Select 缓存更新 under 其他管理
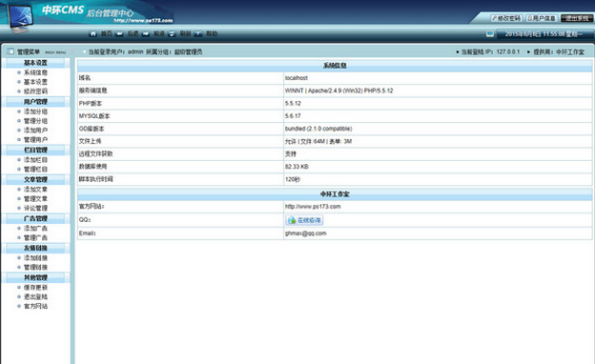This screenshot has height=364, width=595. (x=35, y=287)
